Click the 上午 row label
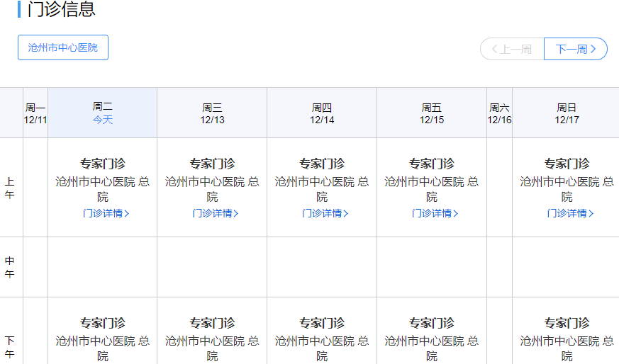The image size is (619, 364). tap(10, 188)
